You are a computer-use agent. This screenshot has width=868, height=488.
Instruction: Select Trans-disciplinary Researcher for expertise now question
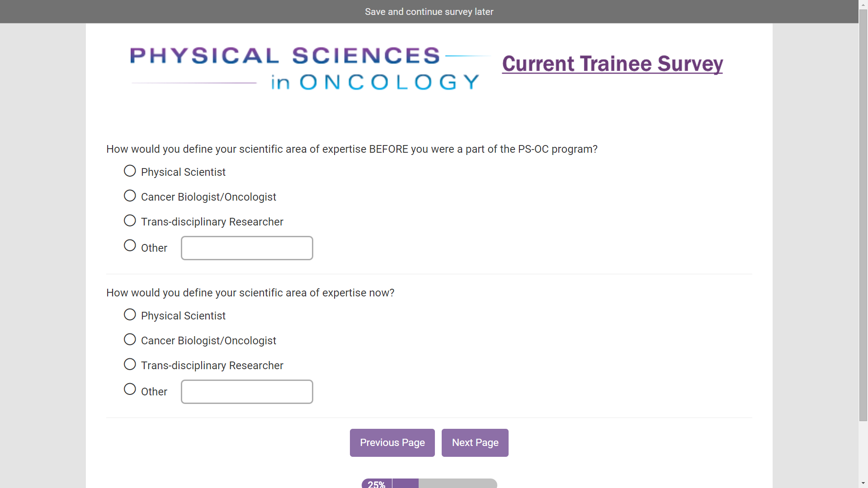pyautogui.click(x=130, y=365)
